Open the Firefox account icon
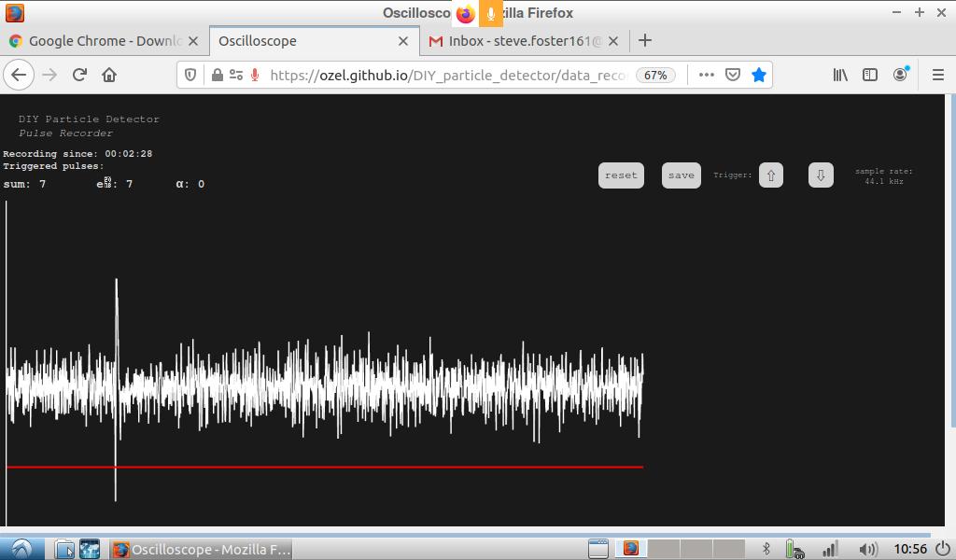This screenshot has width=956, height=560. tap(901, 75)
